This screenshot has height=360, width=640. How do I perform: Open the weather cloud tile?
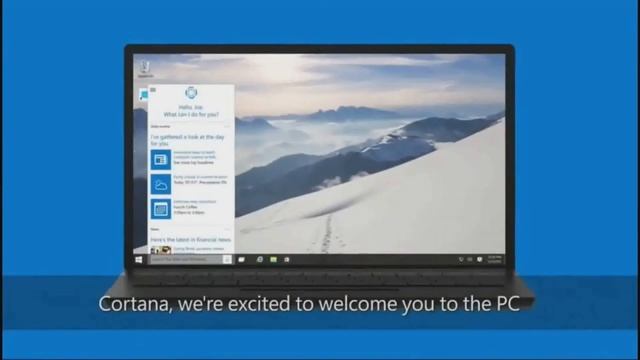[x=160, y=184]
